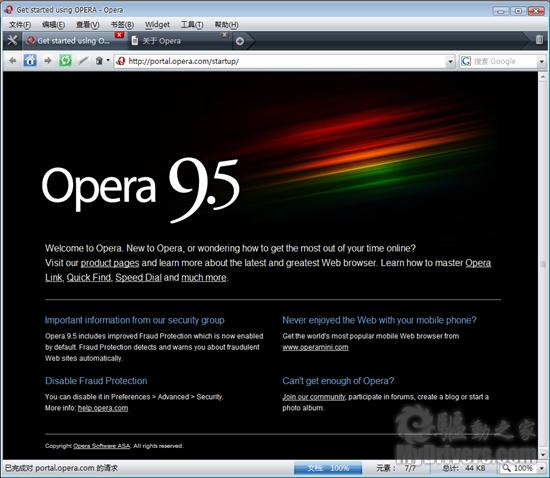Click the wand password icon
Image resolution: width=550 pixels, height=478 pixels.
(83, 61)
